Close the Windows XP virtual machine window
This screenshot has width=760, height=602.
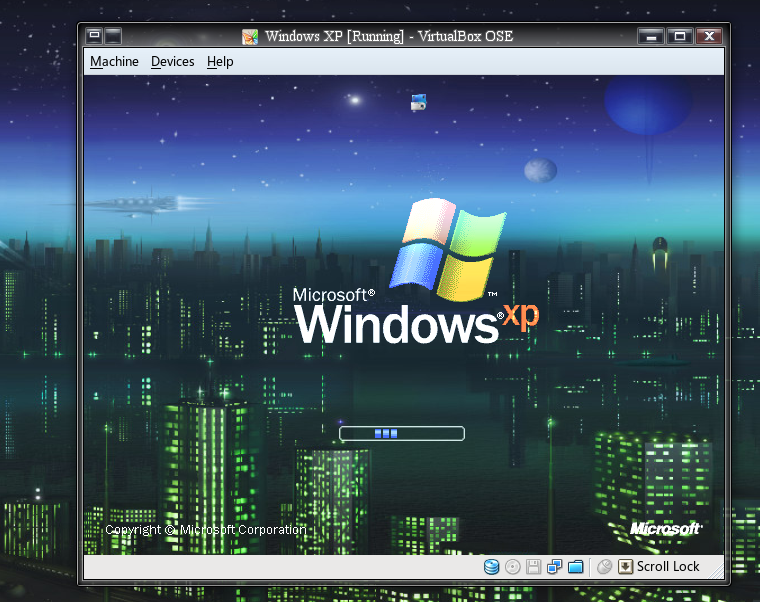click(x=709, y=36)
